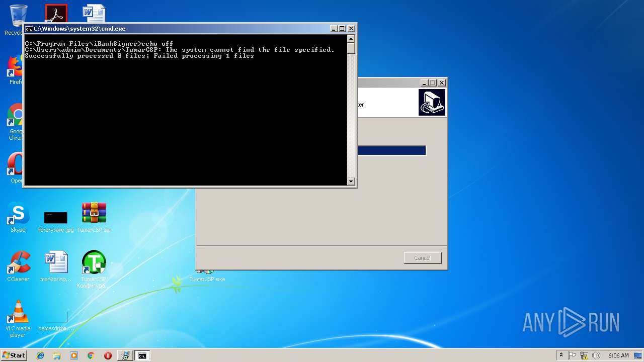644x362 pixels.
Task: Open the Word document icon at desktop top
Action: pos(94,13)
